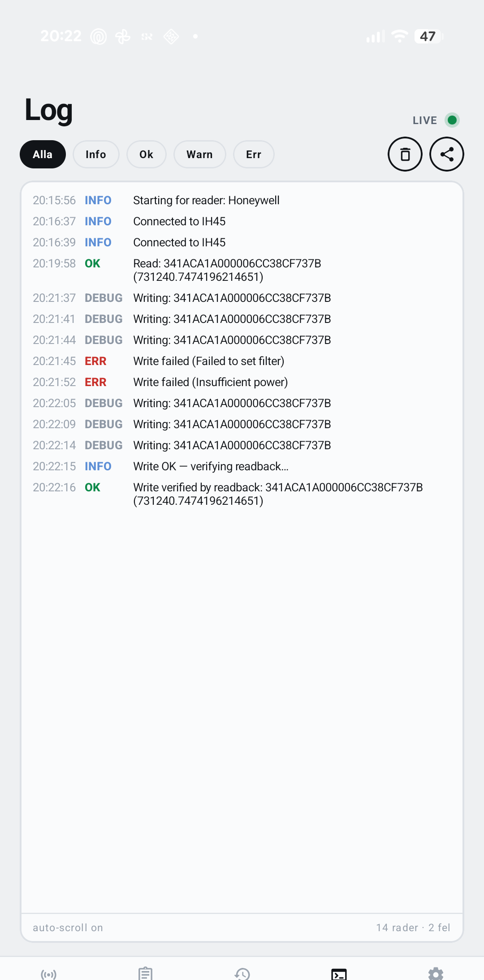Image resolution: width=484 pixels, height=980 pixels.
Task: Tap the 14 rader 2 fel counter
Action: click(x=413, y=928)
